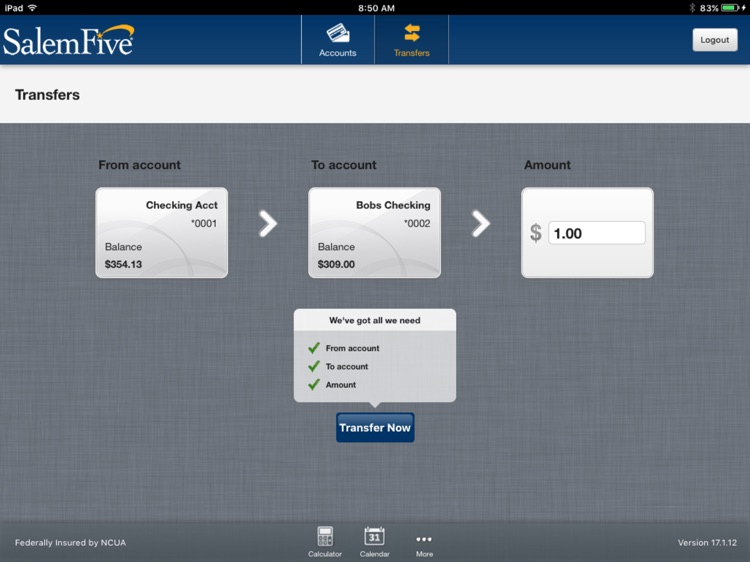Click the 'We've got all we need' header

[375, 320]
